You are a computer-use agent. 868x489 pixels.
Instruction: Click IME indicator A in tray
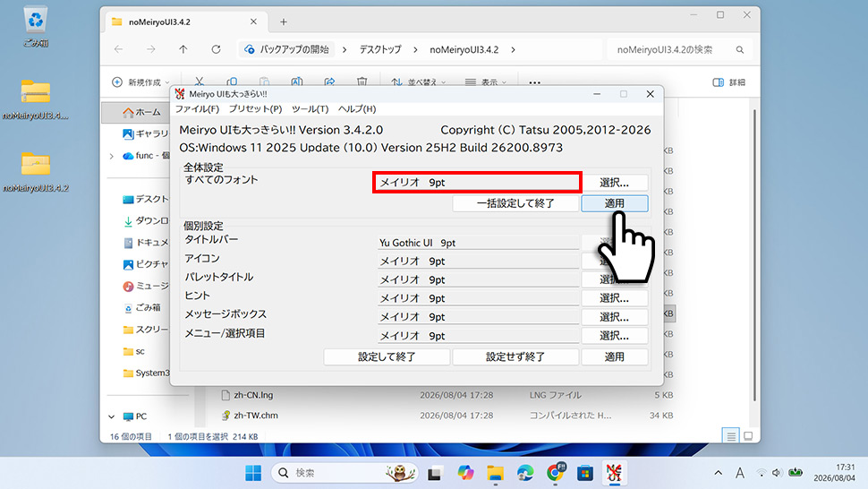(739, 473)
